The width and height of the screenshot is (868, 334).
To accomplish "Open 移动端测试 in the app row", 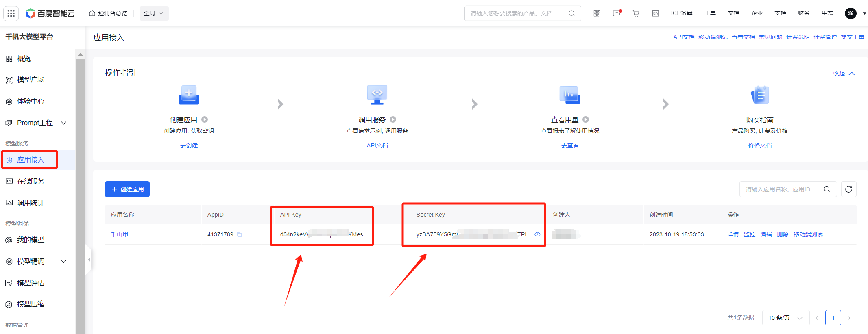I will [x=808, y=234].
